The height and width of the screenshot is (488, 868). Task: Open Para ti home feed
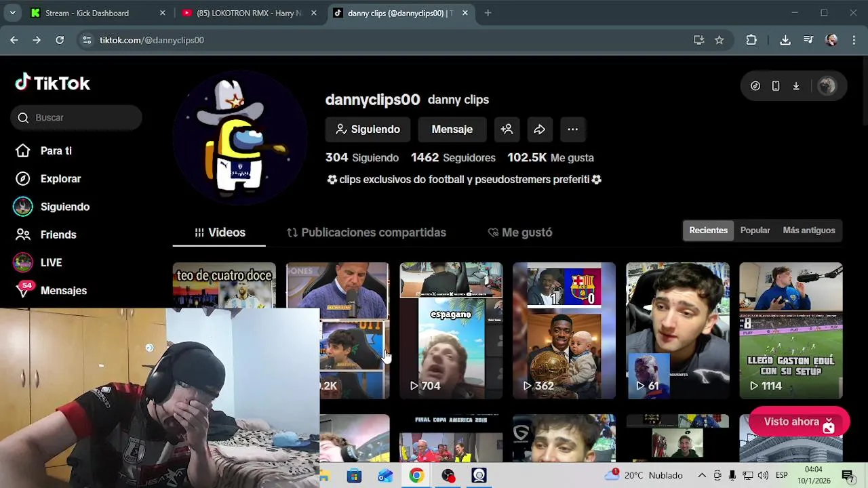tap(43, 150)
